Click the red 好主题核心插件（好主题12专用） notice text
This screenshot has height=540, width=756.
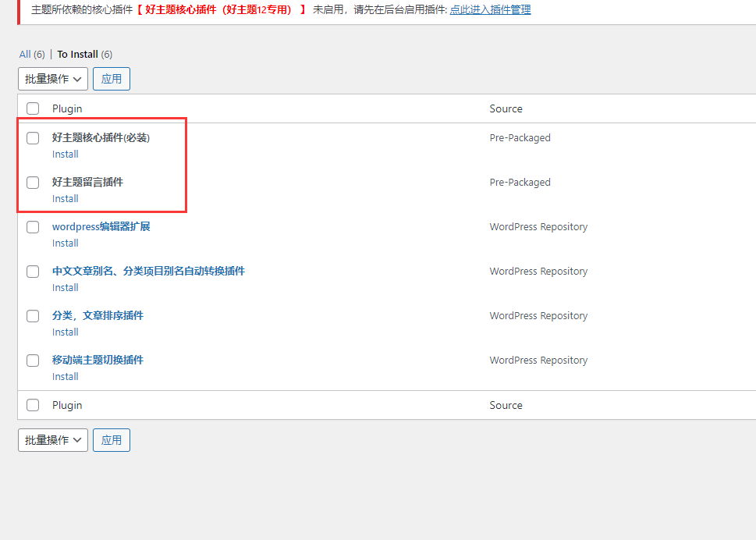(x=218, y=9)
